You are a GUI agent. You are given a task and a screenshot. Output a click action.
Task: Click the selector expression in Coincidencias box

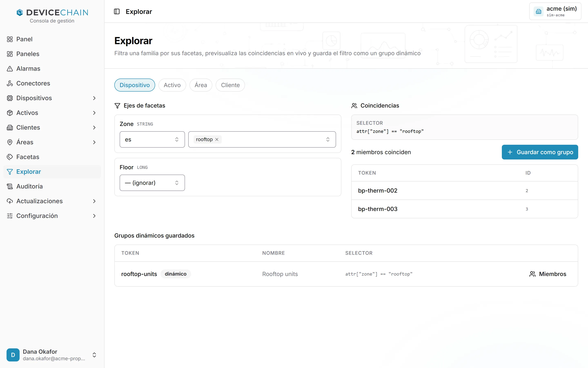click(x=390, y=131)
